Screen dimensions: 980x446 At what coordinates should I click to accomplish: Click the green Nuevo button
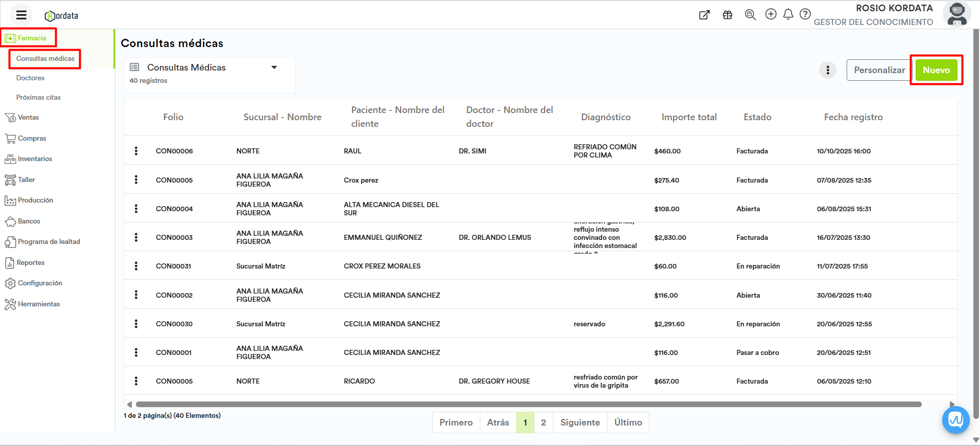[x=936, y=70]
